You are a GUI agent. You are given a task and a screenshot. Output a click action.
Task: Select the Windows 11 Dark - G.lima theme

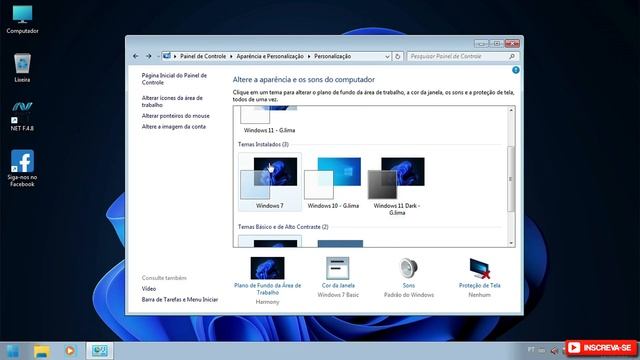tap(397, 186)
